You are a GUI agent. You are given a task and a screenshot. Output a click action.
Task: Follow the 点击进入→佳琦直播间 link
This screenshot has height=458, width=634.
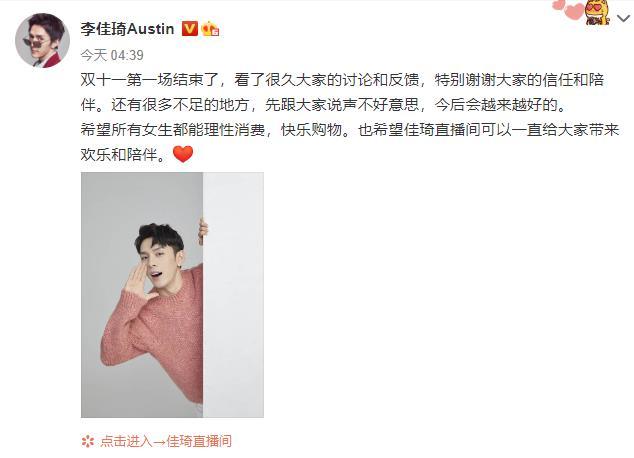point(166,441)
